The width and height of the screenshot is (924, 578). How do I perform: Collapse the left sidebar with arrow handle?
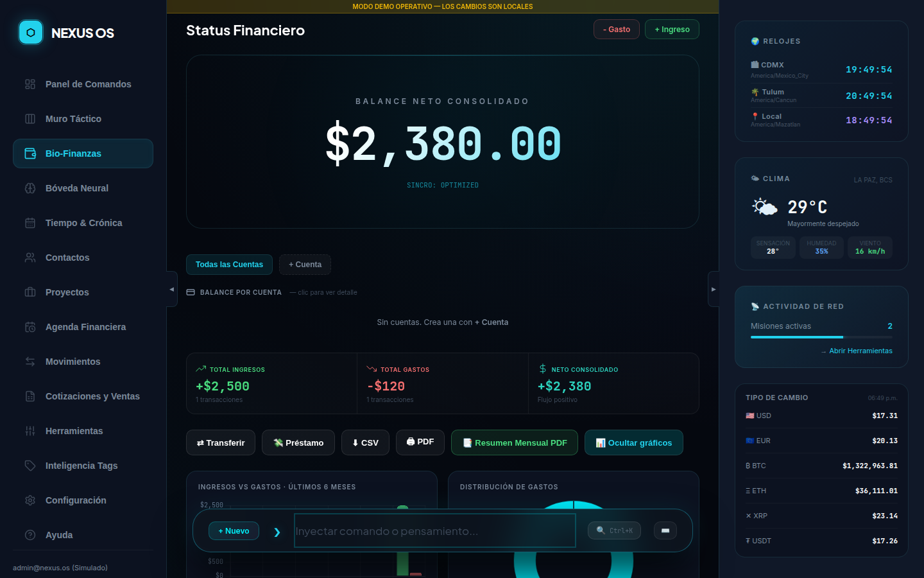click(172, 289)
